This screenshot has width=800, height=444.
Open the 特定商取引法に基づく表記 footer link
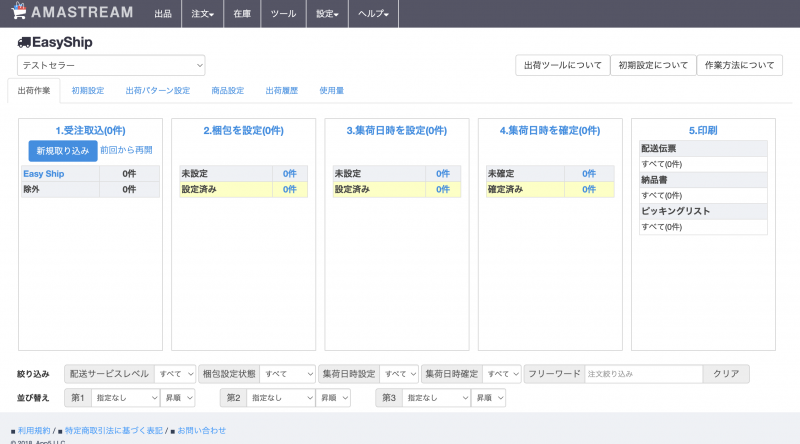pyautogui.click(x=114, y=431)
